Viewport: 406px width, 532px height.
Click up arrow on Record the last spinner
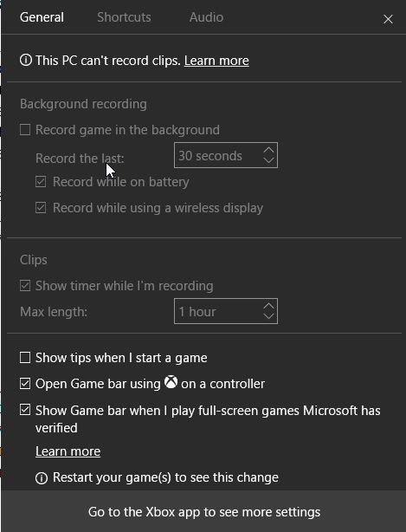(x=268, y=150)
